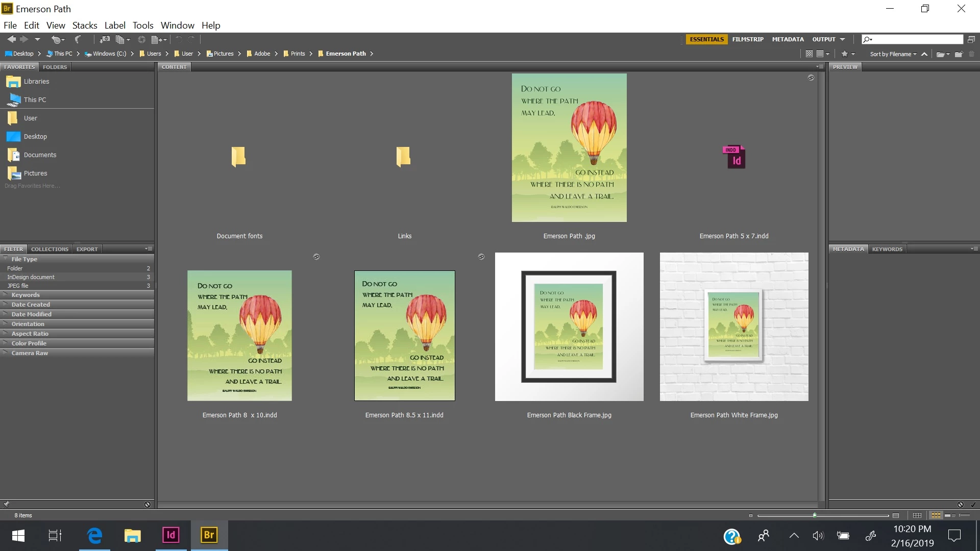Click Create New Folder icon
This screenshot has width=980, height=551.
(x=958, y=54)
